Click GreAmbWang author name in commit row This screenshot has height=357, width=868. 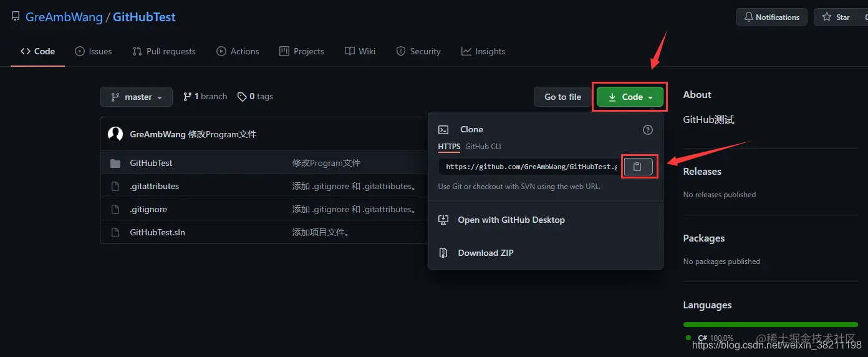[158, 134]
